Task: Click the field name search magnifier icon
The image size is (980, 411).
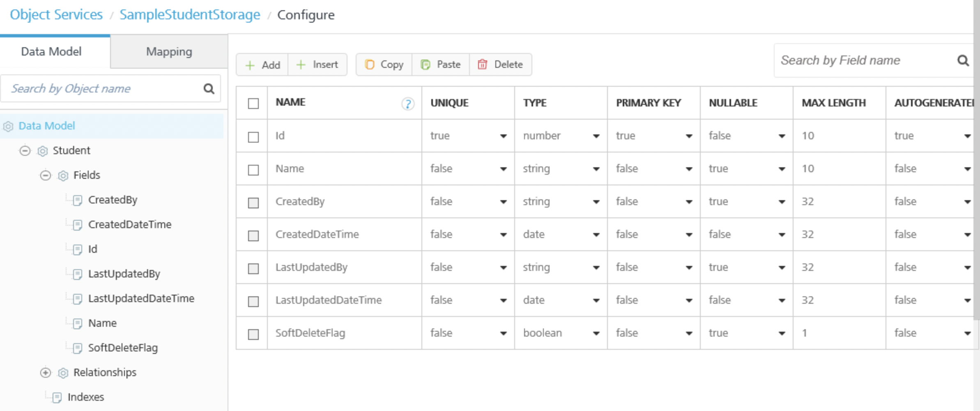Action: point(963,61)
